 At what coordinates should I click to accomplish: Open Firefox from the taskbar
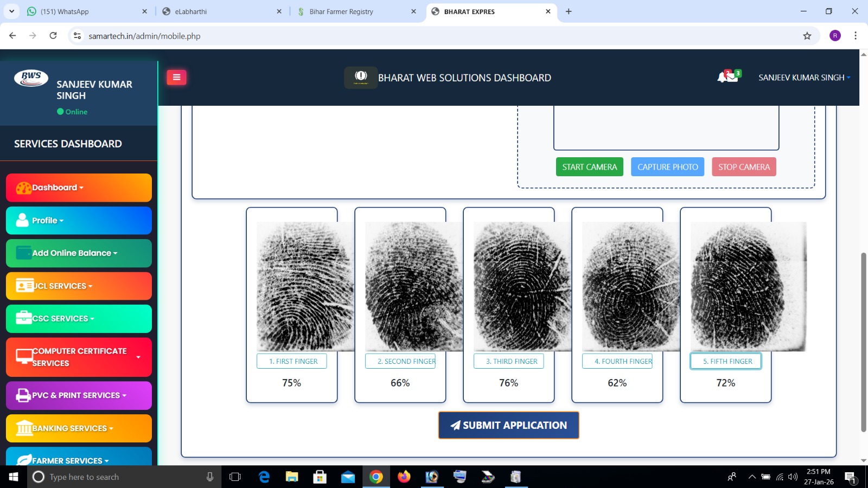point(404,477)
